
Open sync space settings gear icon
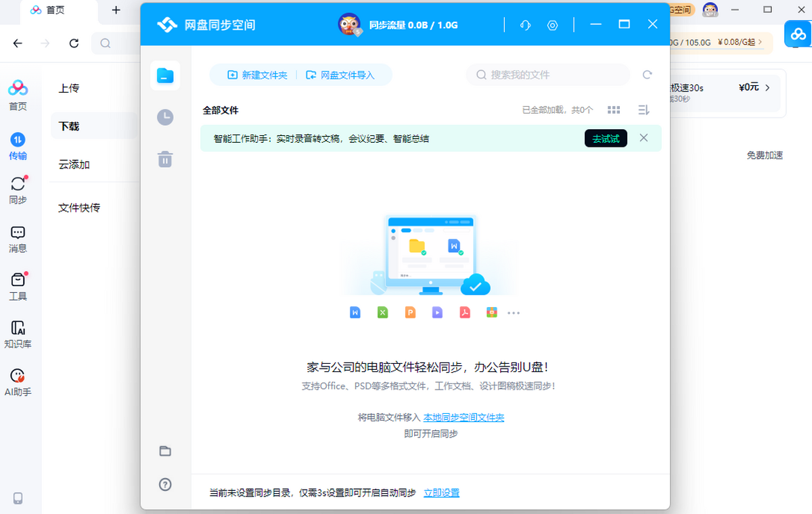553,25
